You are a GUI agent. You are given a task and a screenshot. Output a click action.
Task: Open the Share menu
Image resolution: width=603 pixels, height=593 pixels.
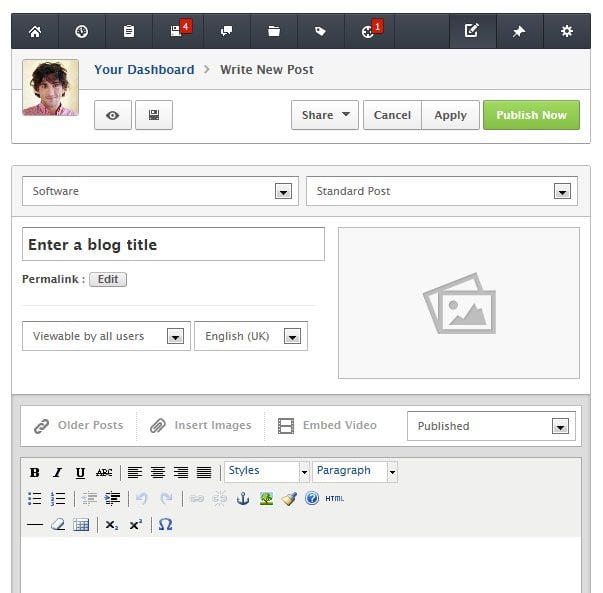tap(325, 115)
